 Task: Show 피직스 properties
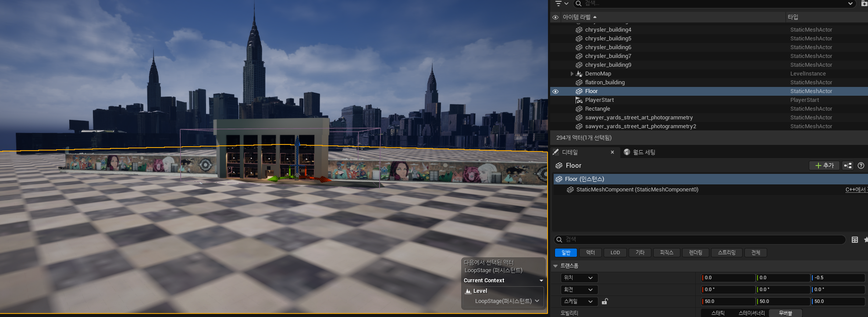(667, 252)
